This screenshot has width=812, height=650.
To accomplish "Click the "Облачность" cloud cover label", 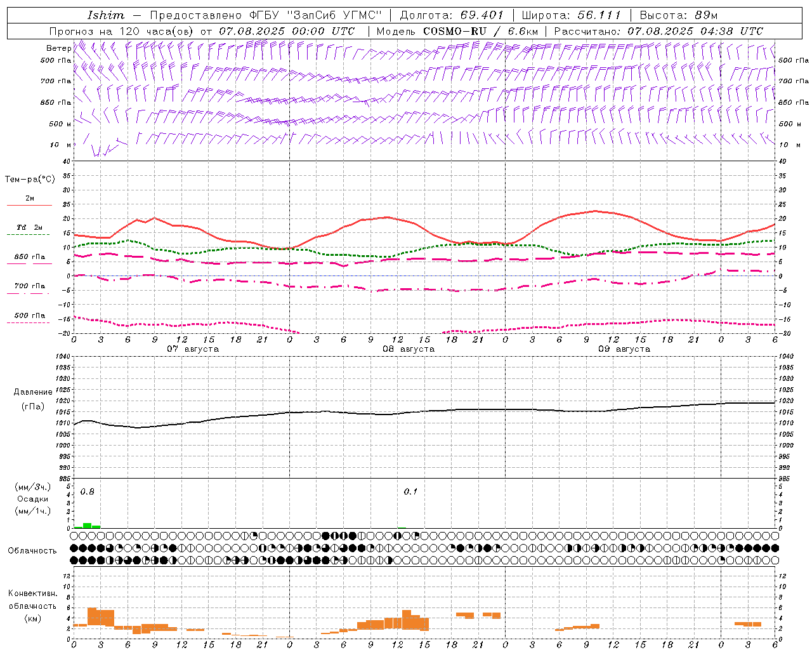I will (32, 551).
